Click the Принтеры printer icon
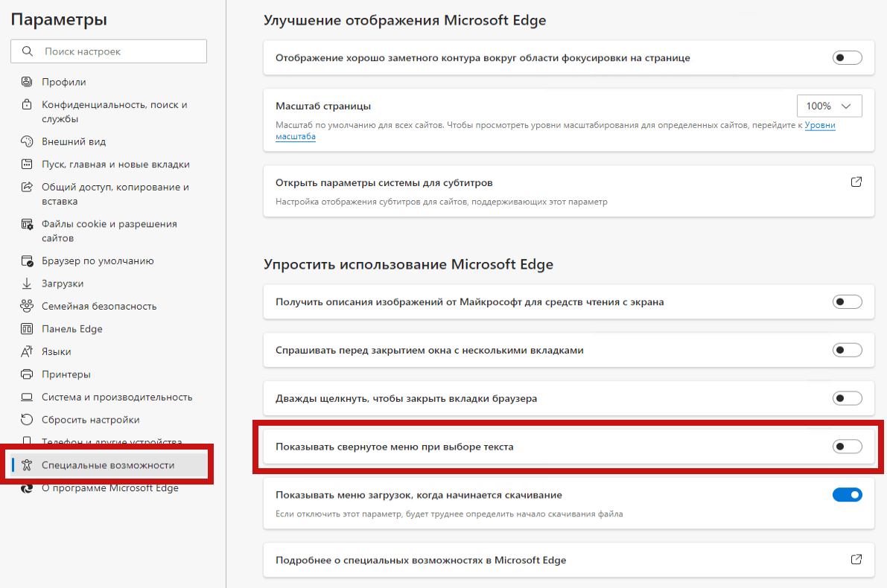887x588 pixels. tap(27, 374)
